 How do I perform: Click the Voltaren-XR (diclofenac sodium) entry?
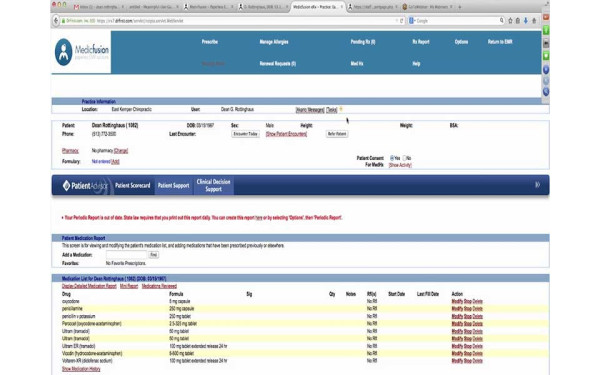click(87, 361)
